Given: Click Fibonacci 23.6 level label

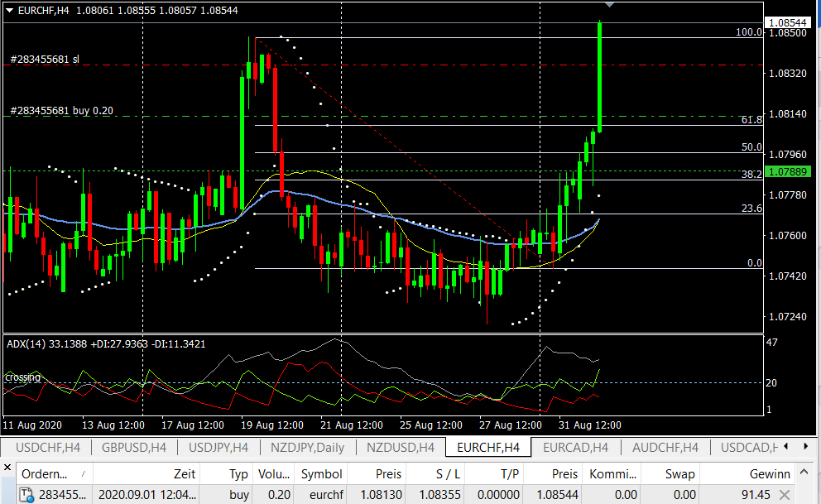Looking at the screenshot, I should coord(751,209).
